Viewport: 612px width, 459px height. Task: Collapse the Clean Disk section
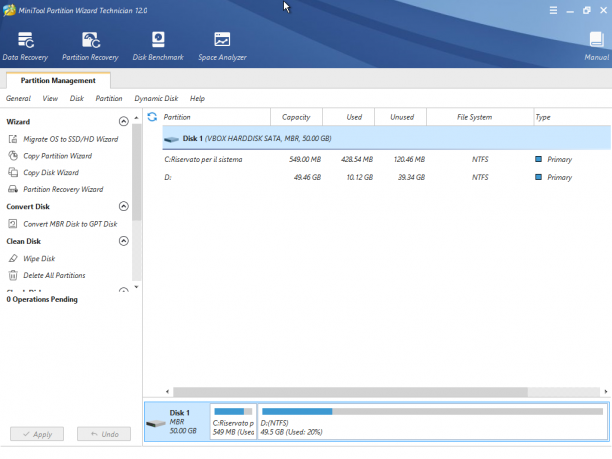(x=123, y=241)
